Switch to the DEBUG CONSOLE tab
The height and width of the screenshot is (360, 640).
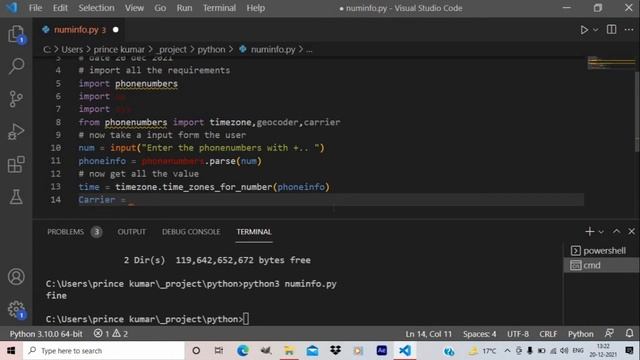tap(191, 232)
